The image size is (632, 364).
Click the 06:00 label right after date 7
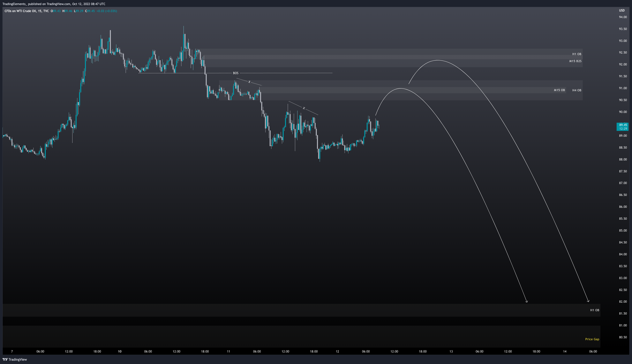tap(40, 352)
